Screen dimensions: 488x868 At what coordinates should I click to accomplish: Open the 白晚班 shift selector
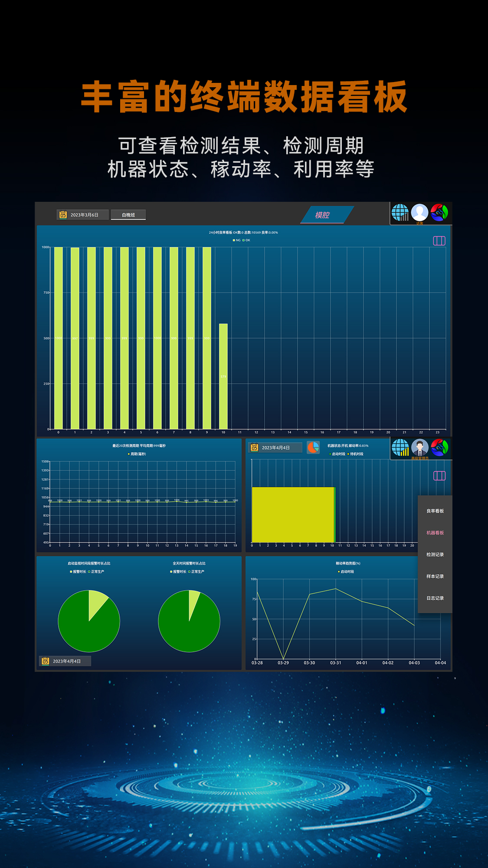tap(128, 215)
